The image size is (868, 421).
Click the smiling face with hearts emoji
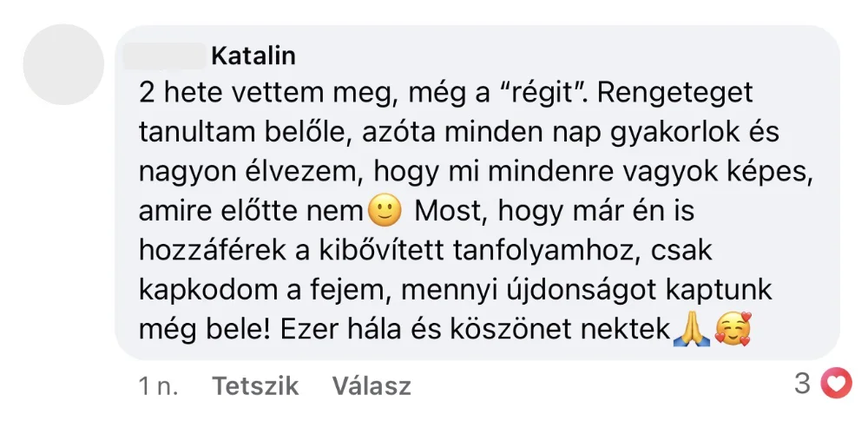732,329
